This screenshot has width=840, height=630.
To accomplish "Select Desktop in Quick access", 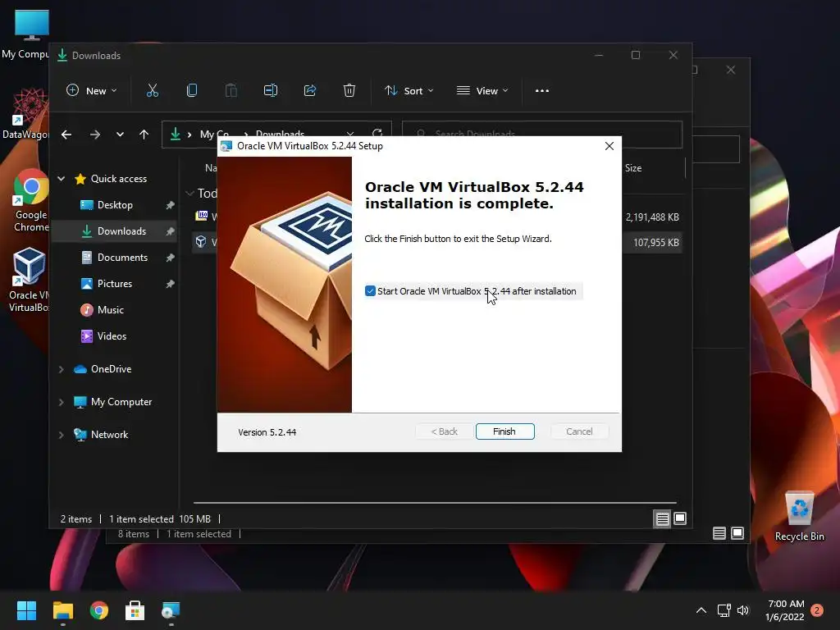I will pyautogui.click(x=115, y=204).
